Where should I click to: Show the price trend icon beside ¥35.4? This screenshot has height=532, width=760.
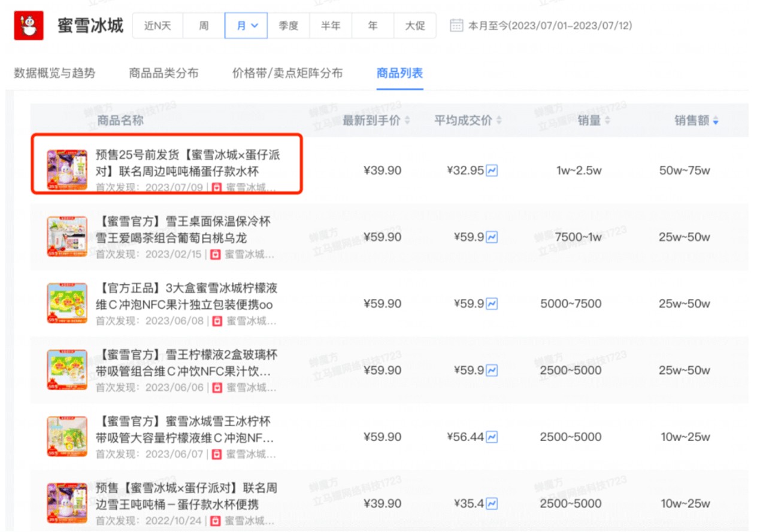(x=492, y=503)
